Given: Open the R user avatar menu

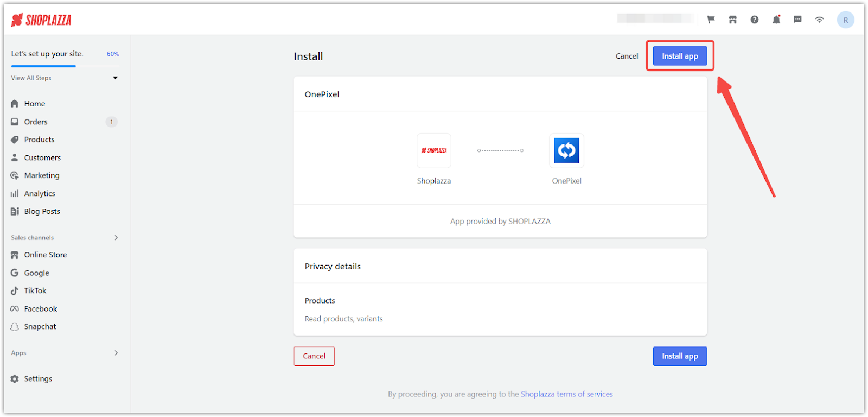Looking at the screenshot, I should pyautogui.click(x=845, y=20).
